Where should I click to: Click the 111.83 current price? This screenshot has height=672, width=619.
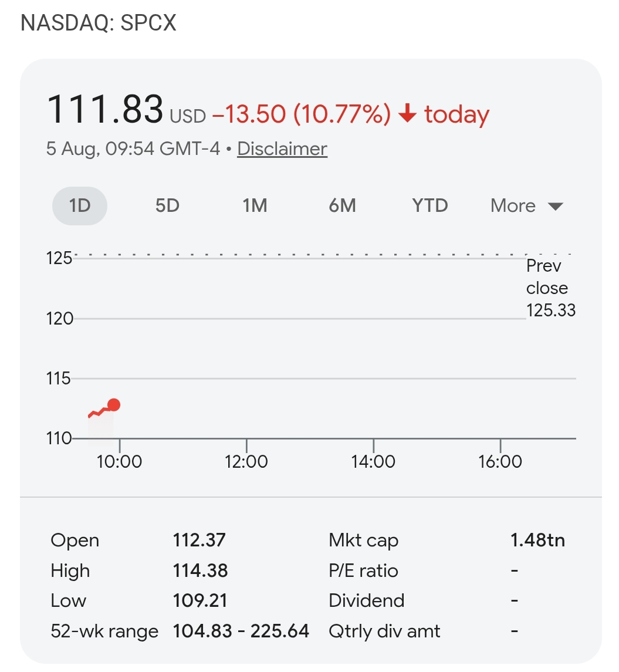pyautogui.click(x=105, y=109)
